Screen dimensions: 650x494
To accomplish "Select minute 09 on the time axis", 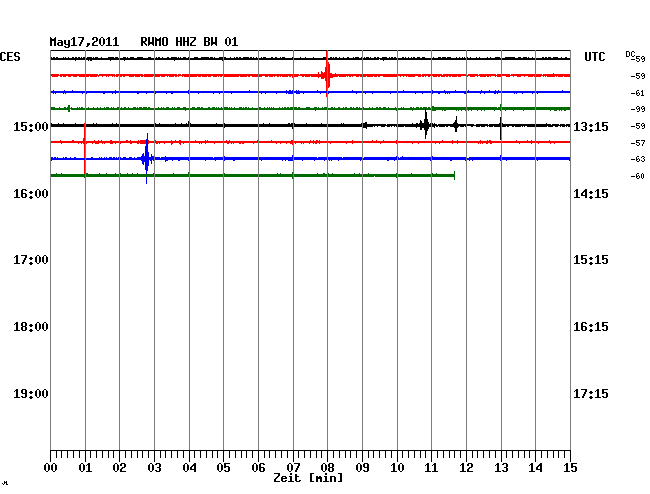I will coord(362,467).
